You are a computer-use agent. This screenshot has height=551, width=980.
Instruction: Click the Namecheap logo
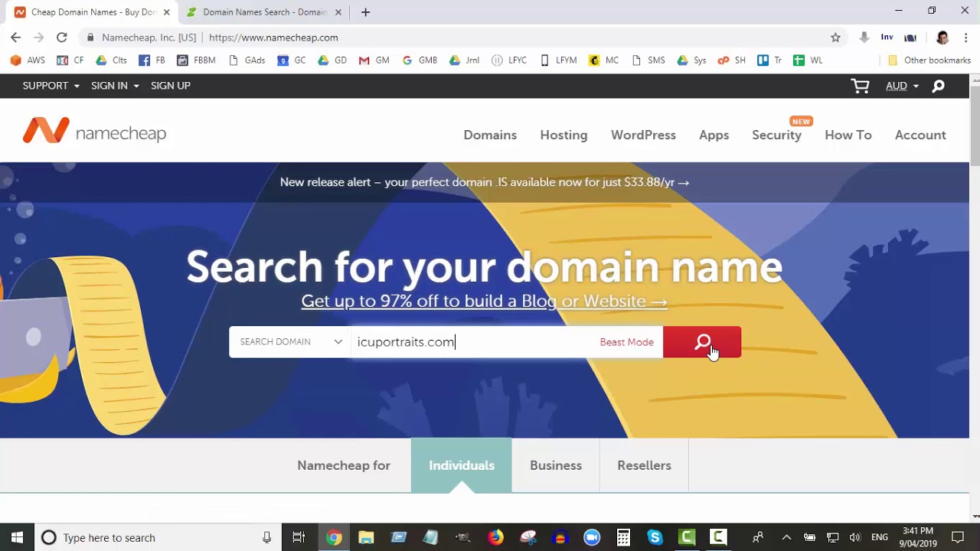pyautogui.click(x=94, y=132)
